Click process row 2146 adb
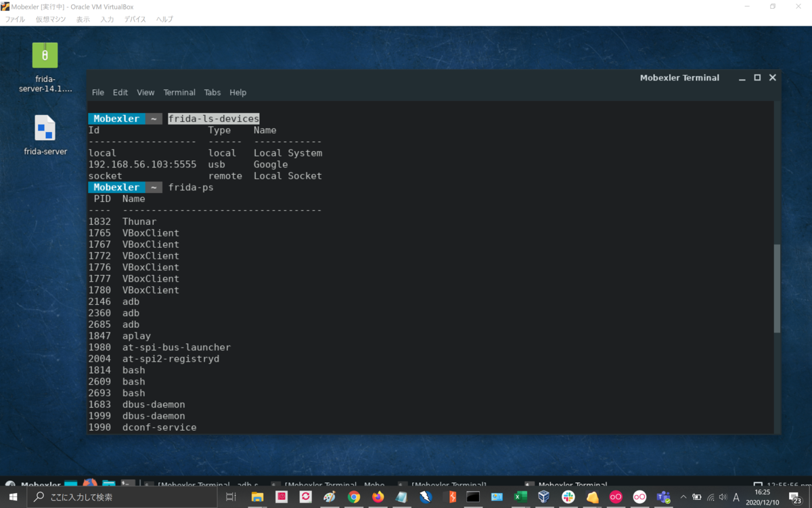 114,301
